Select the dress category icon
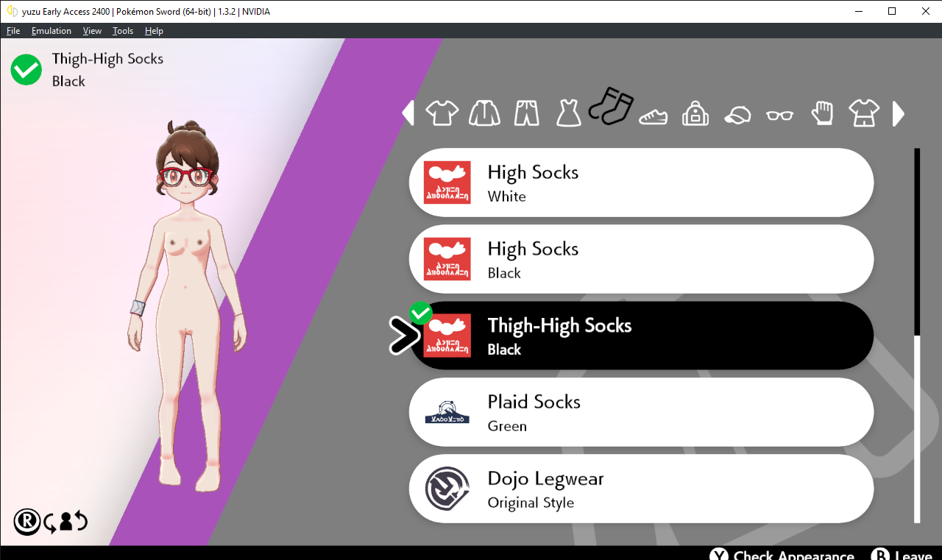Viewport: 942px width, 560px height. point(569,113)
